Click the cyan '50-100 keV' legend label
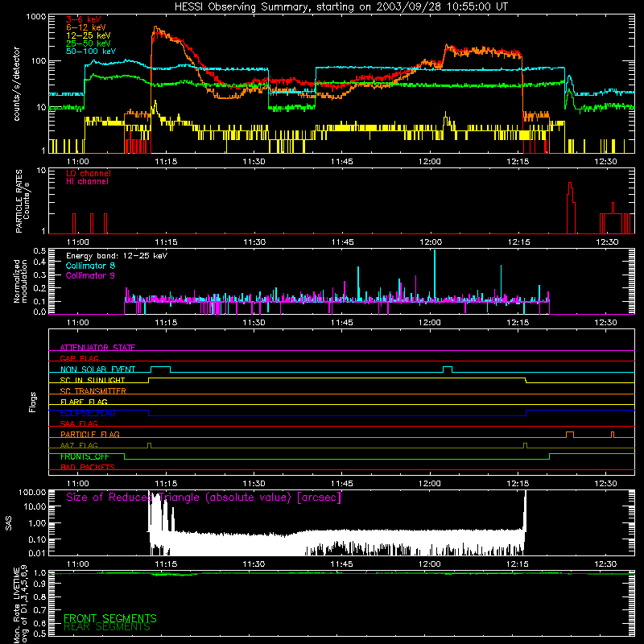 [x=91, y=52]
